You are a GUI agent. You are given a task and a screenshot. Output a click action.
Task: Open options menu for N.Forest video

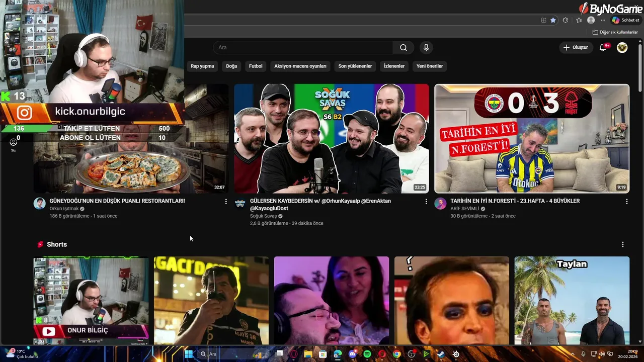(x=626, y=202)
